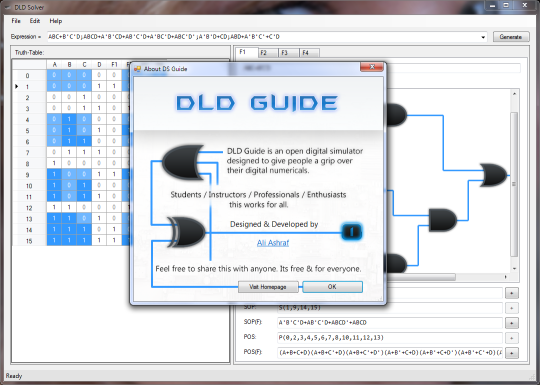The image size is (540, 385).
Task: Click the DLD Solver window icon
Action: coord(8,7)
